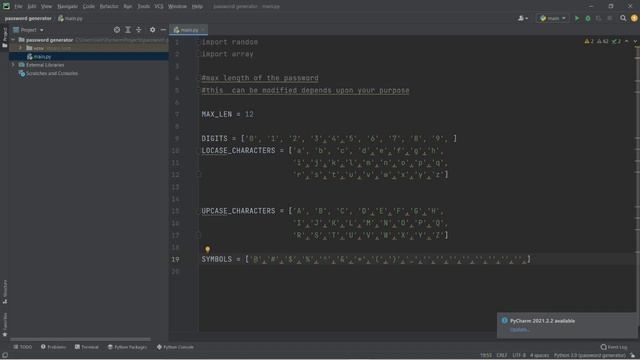Viewport: 640px width, 360px height.
Task: Open the Python Console tool window
Action: 175,347
